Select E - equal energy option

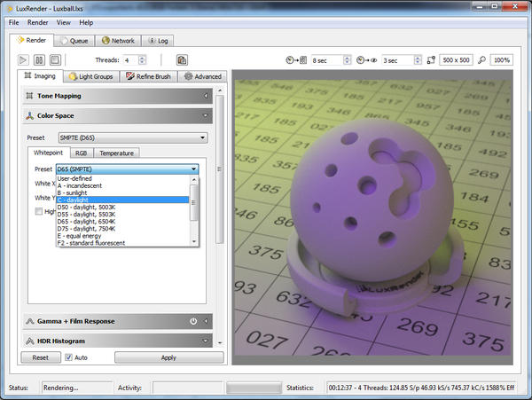[x=122, y=236]
